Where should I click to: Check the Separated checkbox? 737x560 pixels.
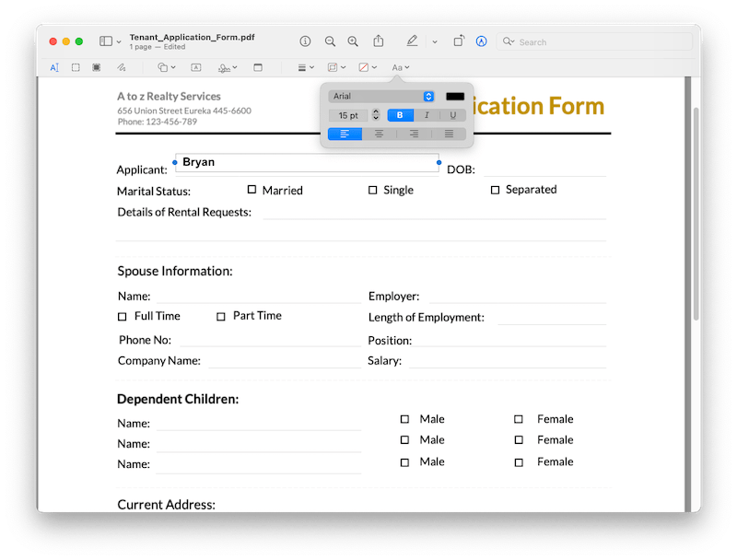[x=495, y=190]
